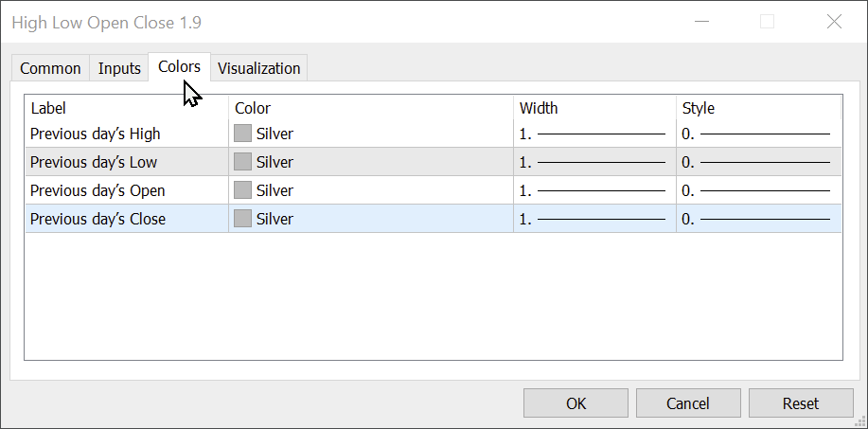The image size is (868, 429).
Task: Reset settings with the Reset button
Action: pos(801,403)
